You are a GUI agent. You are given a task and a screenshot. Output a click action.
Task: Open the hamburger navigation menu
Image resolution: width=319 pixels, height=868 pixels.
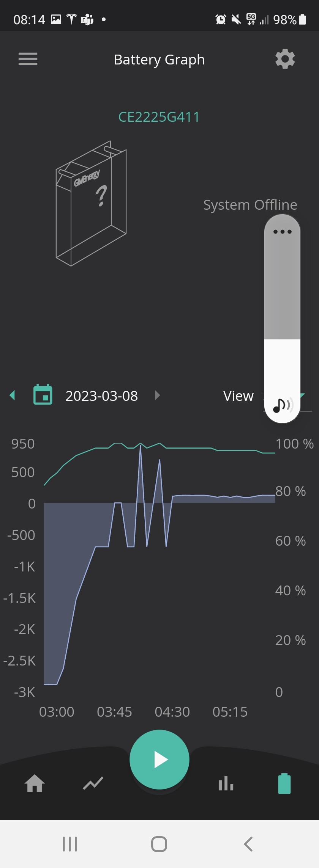tap(28, 59)
